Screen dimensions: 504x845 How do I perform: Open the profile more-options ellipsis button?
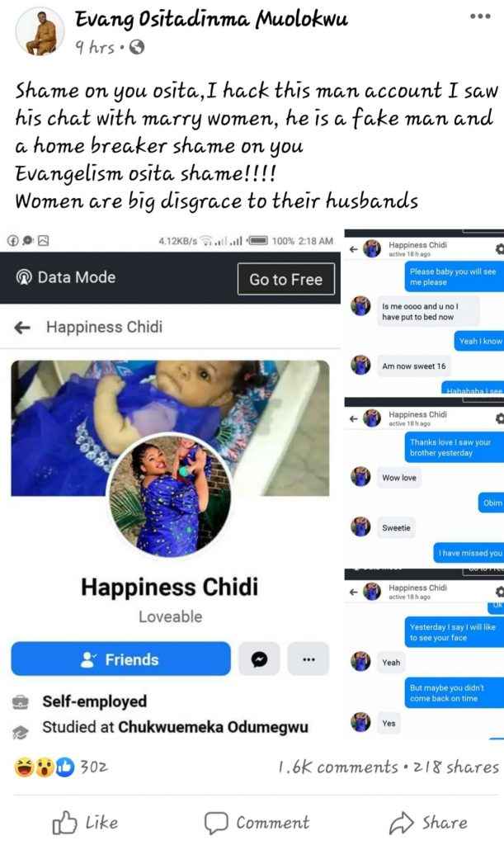[309, 659]
